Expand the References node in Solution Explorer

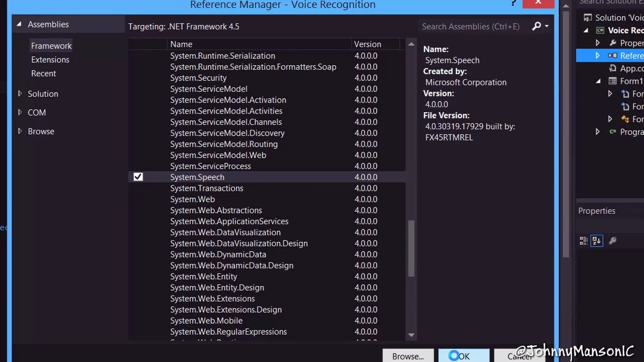[598, 56]
